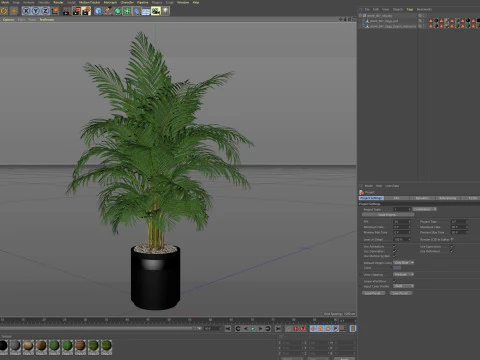Select the Dynamics tab
Viewport: 480px width, 360px height.
click(422, 198)
